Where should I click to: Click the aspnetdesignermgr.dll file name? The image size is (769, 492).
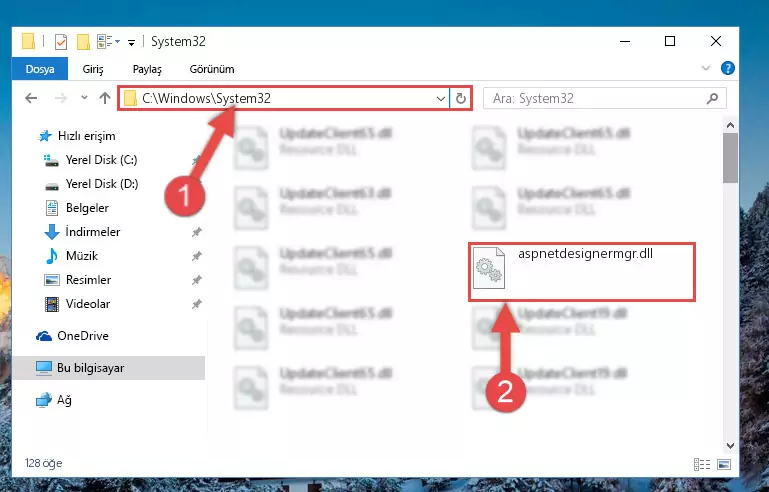(585, 254)
